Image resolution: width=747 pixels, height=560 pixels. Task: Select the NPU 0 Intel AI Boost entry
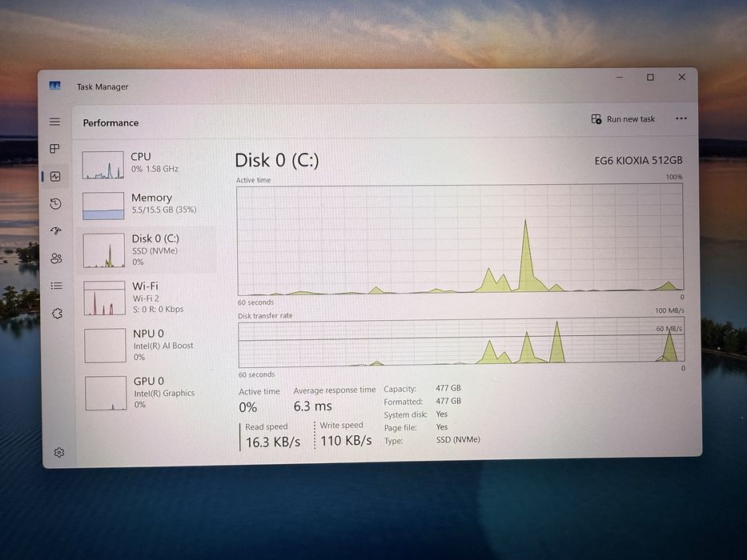[x=147, y=346]
